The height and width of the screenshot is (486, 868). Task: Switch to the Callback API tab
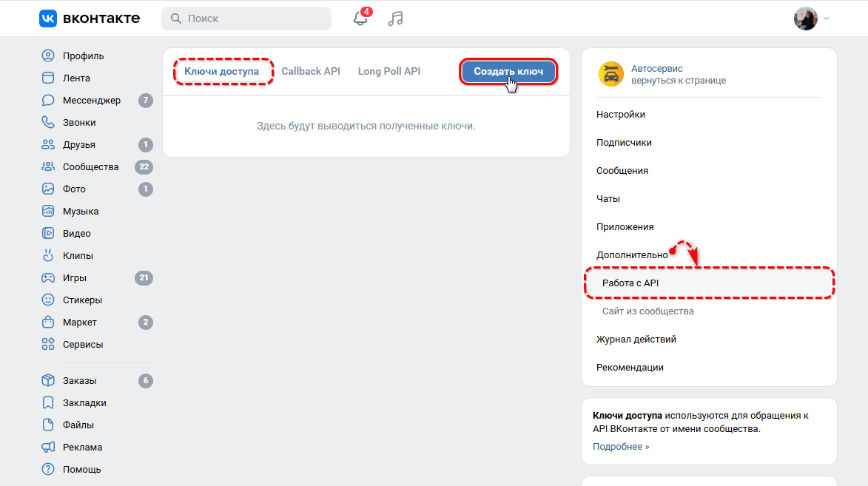(x=311, y=71)
